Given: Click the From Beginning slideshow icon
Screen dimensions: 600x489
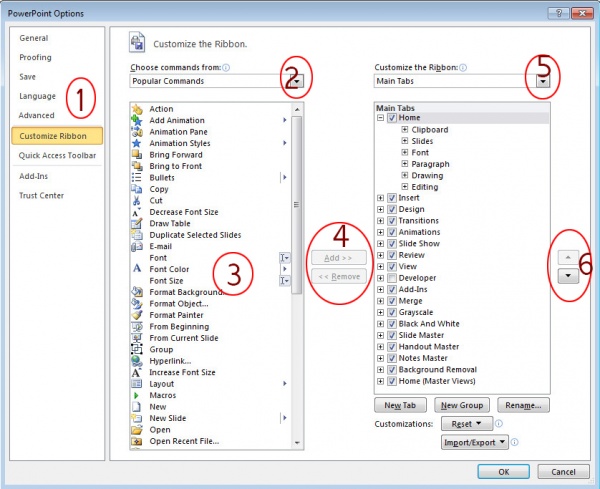Looking at the screenshot, I should coord(137,326).
